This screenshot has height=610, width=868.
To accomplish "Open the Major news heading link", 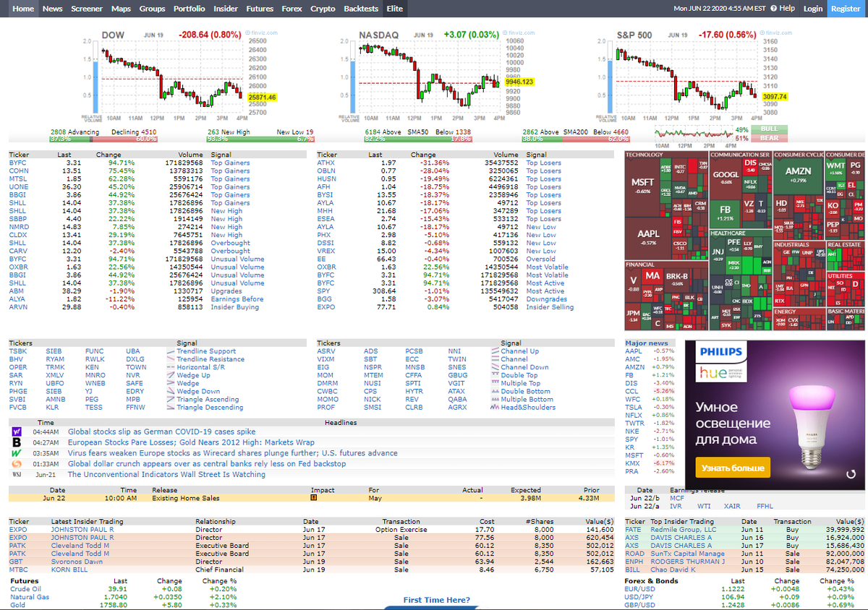I will pyautogui.click(x=647, y=343).
